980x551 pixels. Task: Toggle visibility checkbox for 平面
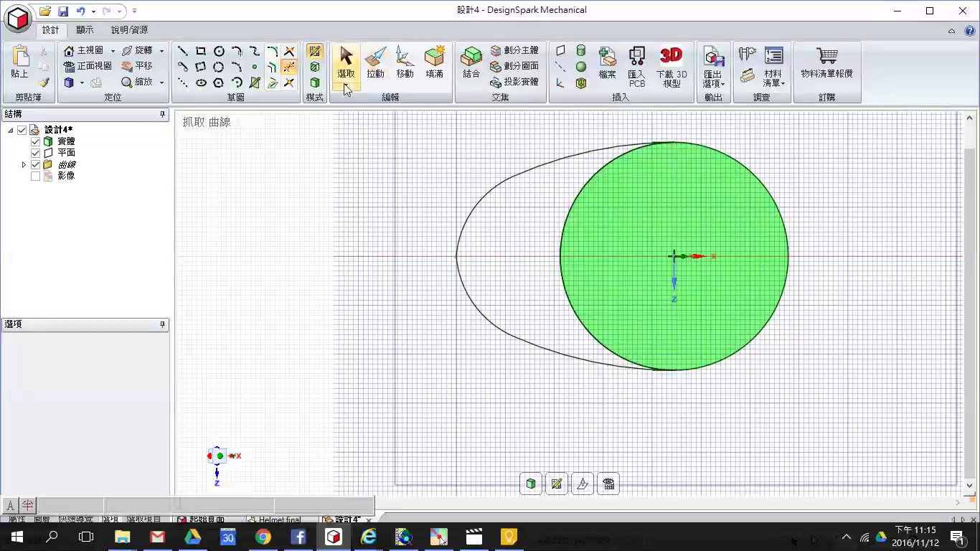coord(36,153)
